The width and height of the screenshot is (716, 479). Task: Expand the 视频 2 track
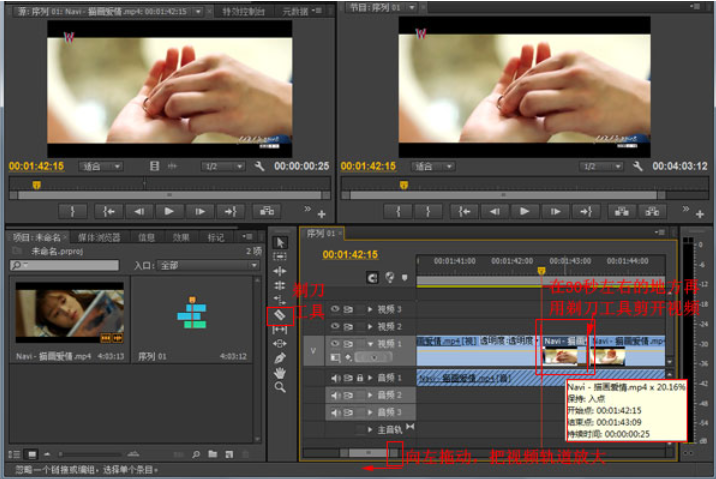pyautogui.click(x=370, y=326)
